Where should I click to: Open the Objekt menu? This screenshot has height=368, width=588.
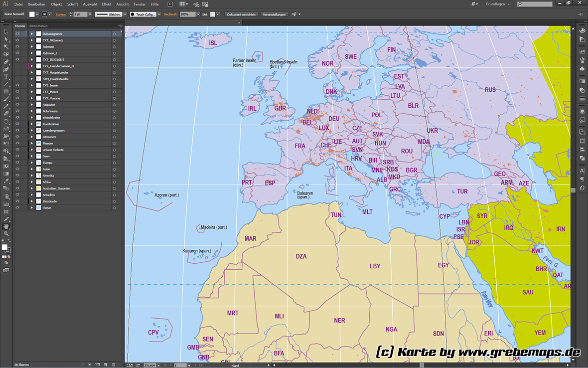pyautogui.click(x=56, y=4)
